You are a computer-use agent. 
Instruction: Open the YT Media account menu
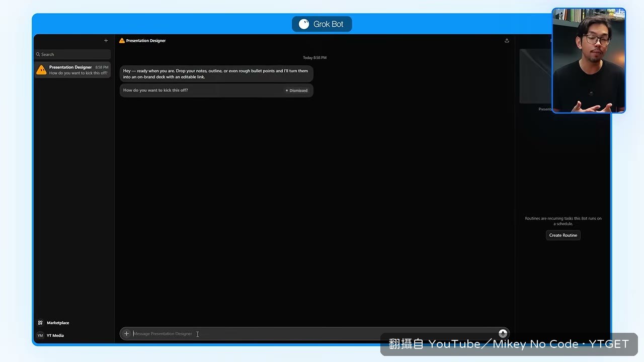(x=55, y=335)
